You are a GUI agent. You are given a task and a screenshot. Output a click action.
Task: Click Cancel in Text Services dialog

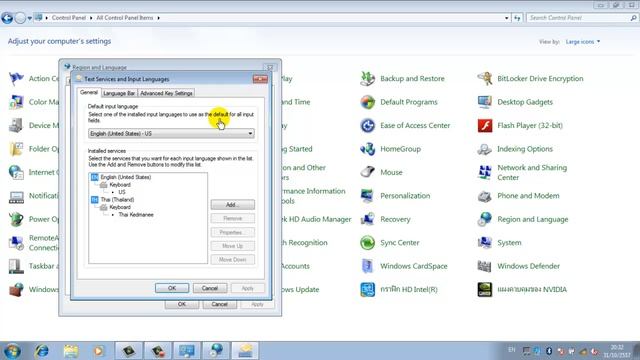coord(210,288)
